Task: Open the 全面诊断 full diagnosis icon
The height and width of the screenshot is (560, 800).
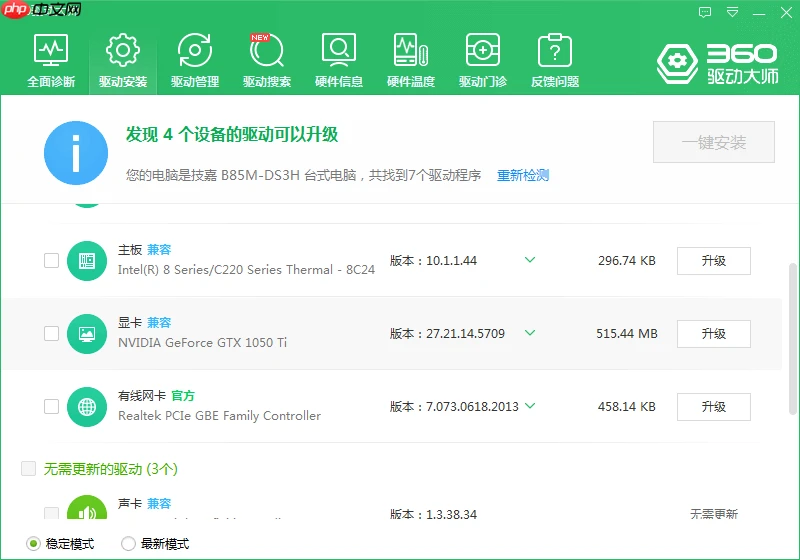Action: point(51,50)
